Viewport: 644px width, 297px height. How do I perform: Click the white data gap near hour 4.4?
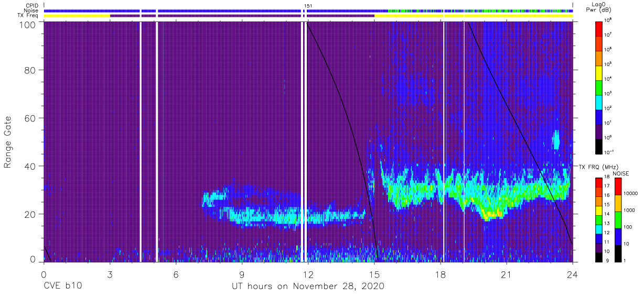141,141
